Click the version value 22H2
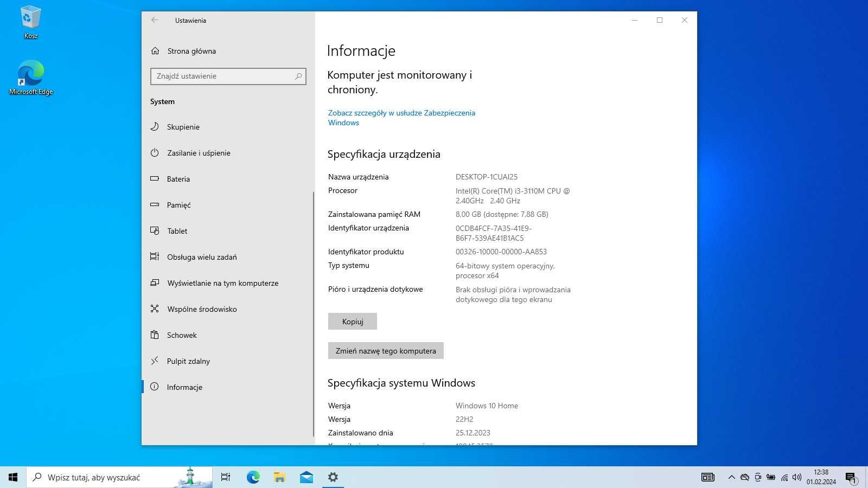The width and height of the screenshot is (868, 488). 464,419
